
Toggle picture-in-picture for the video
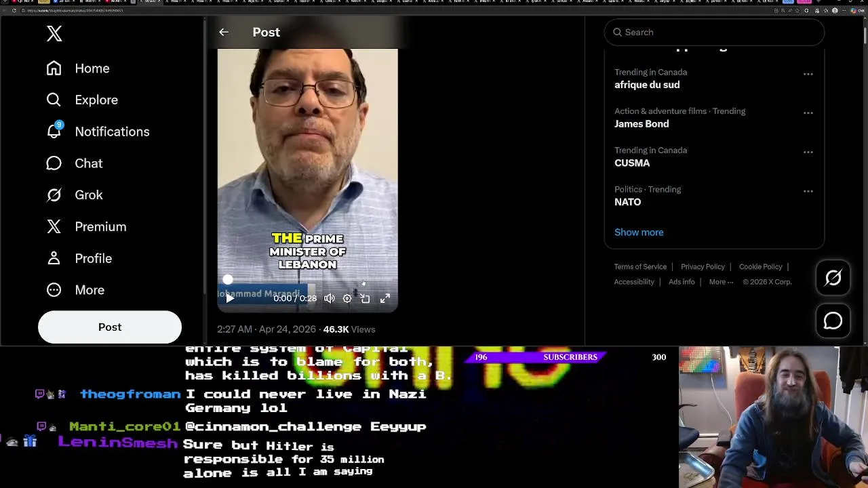[366, 298]
